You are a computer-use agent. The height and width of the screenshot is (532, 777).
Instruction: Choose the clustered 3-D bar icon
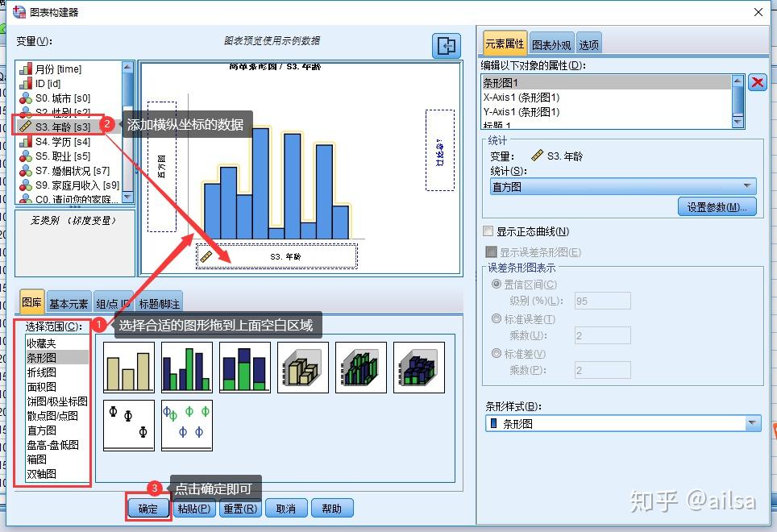tap(361, 368)
